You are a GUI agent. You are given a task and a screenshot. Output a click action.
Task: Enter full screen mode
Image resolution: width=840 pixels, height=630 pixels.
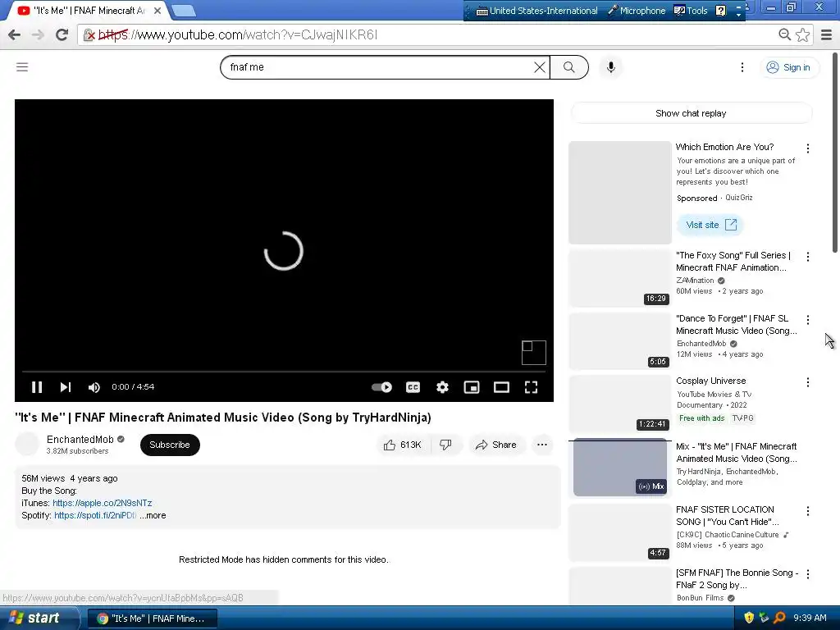pos(531,387)
